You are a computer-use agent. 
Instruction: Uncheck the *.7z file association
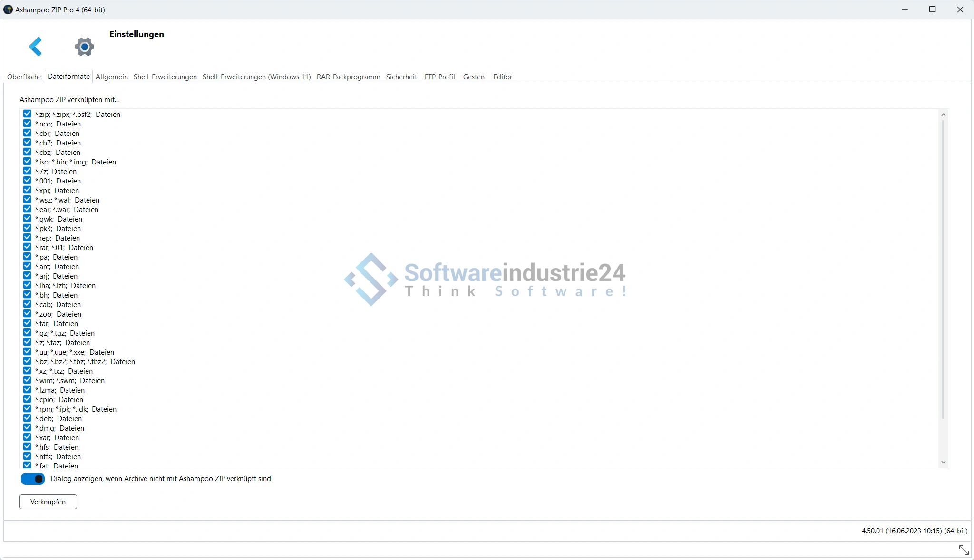click(27, 171)
